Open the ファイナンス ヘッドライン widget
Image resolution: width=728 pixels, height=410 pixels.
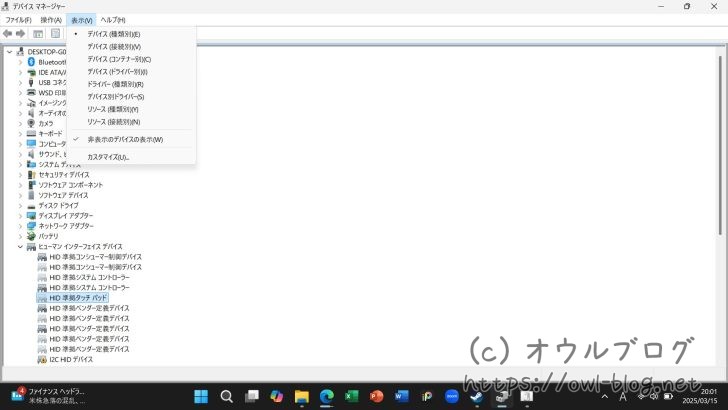[47, 396]
